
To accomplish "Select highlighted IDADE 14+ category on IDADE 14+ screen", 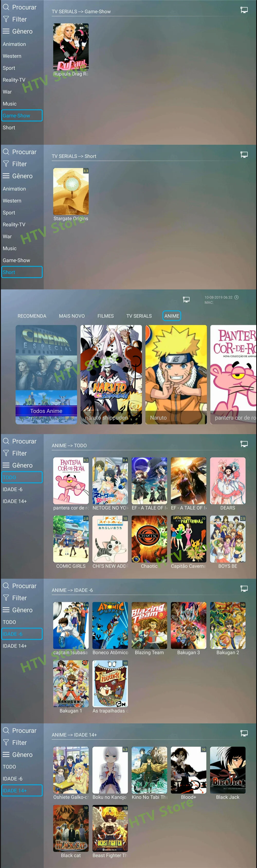I will [22, 791].
